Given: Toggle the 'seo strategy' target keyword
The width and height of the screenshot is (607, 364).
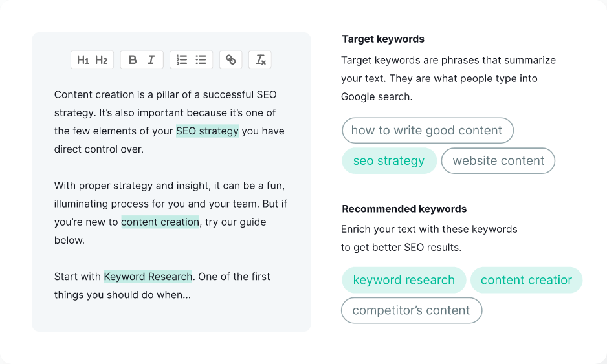Looking at the screenshot, I should click(x=389, y=161).
